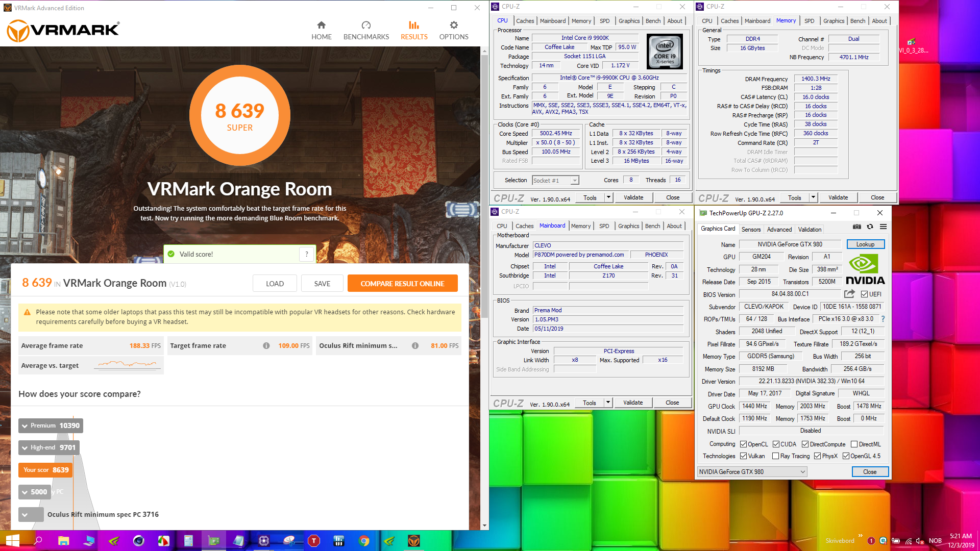This screenshot has height=551, width=980.
Task: Toggle OpenGL 4.5 checkbox
Action: [x=846, y=456]
